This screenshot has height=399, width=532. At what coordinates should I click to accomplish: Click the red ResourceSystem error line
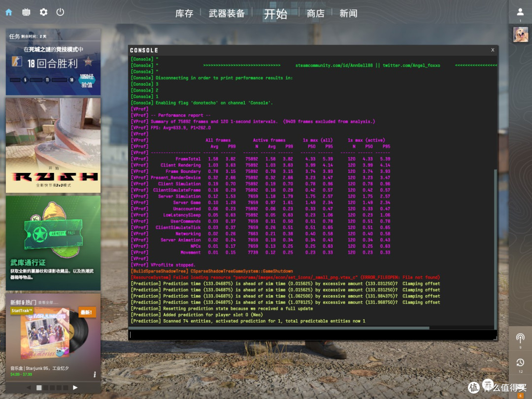point(285,277)
